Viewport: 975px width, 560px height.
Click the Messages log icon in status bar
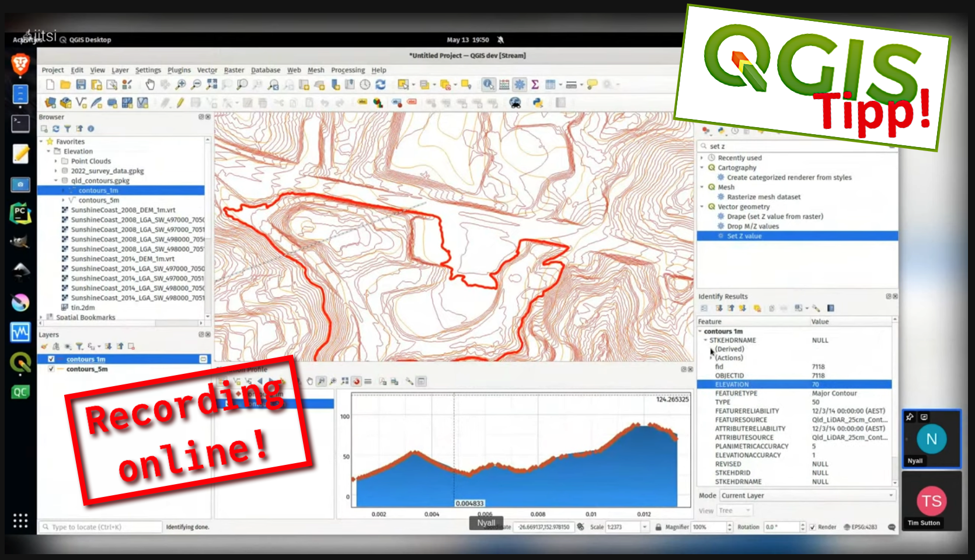[x=892, y=527]
